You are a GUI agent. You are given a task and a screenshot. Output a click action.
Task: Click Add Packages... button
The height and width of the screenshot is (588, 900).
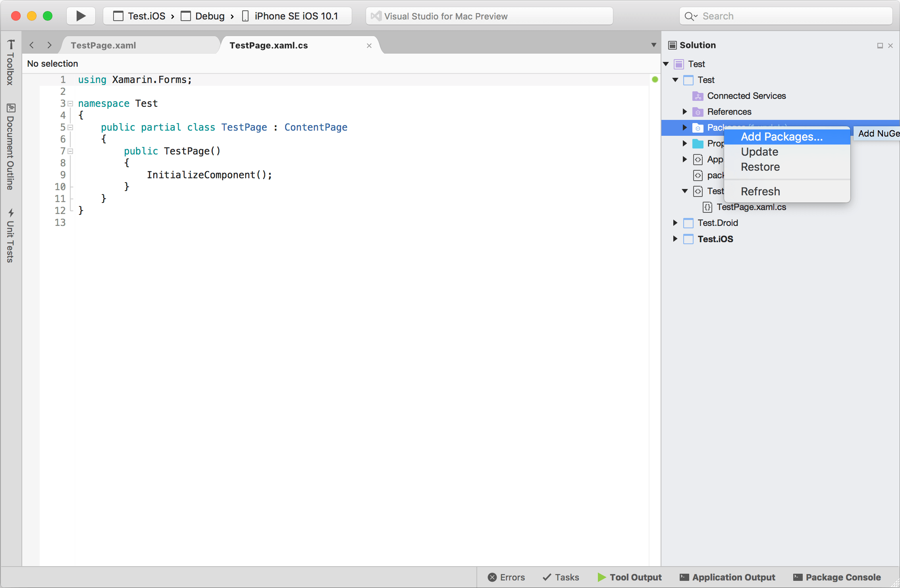click(782, 136)
